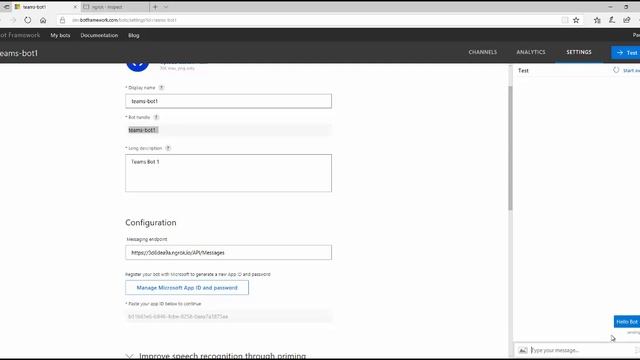
Task: Close the teams-bot1 browser tab
Action: [75, 7]
